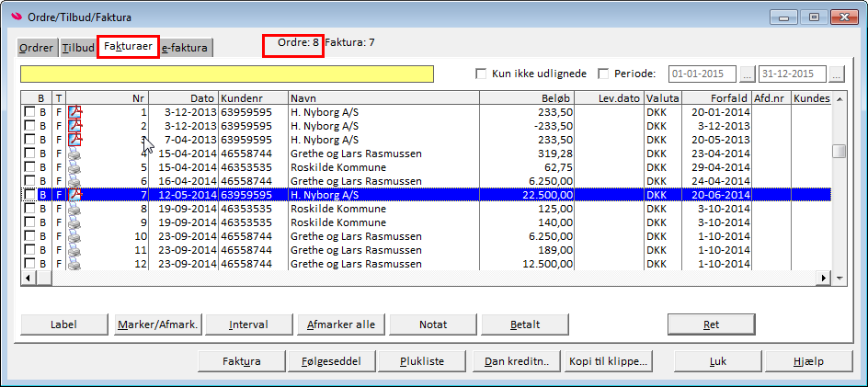Viewport: 868px width, 387px height.
Task: Tick the checkbox for invoice 9
Action: point(29,222)
